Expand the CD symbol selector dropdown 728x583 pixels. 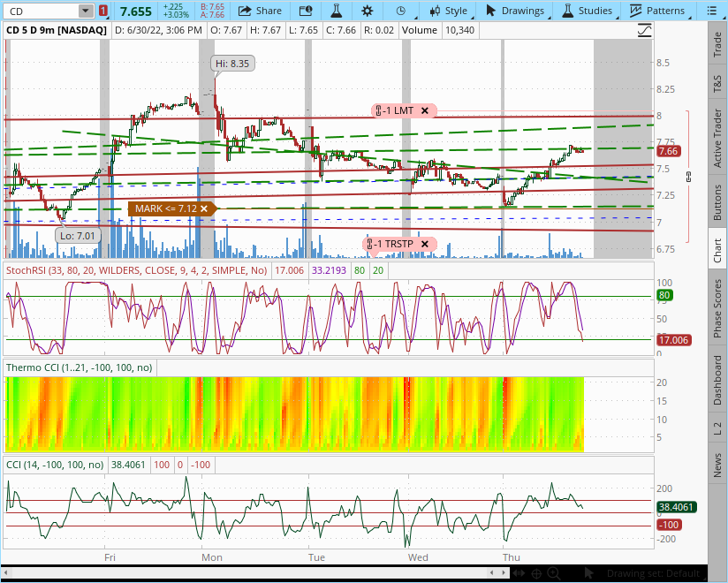(x=85, y=11)
